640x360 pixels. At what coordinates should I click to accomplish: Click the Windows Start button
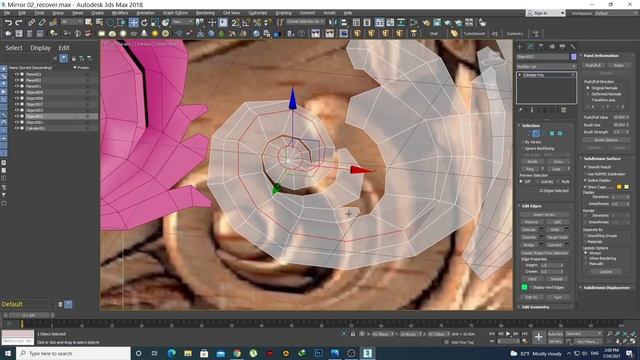(x=8, y=353)
